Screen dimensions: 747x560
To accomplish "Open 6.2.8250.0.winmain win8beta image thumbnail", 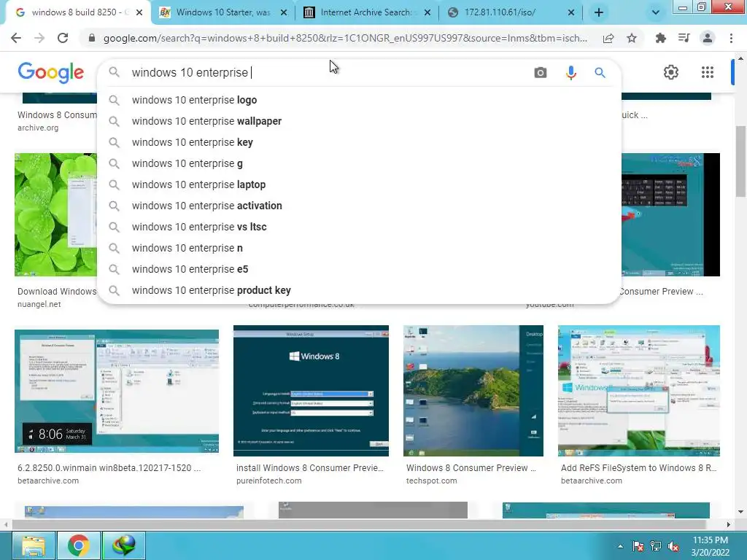I will pyautogui.click(x=117, y=391).
